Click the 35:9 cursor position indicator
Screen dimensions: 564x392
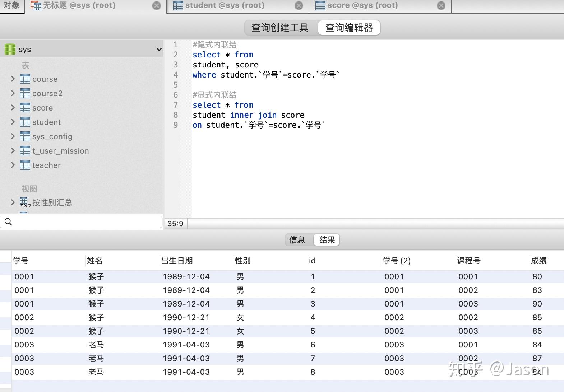tap(175, 223)
